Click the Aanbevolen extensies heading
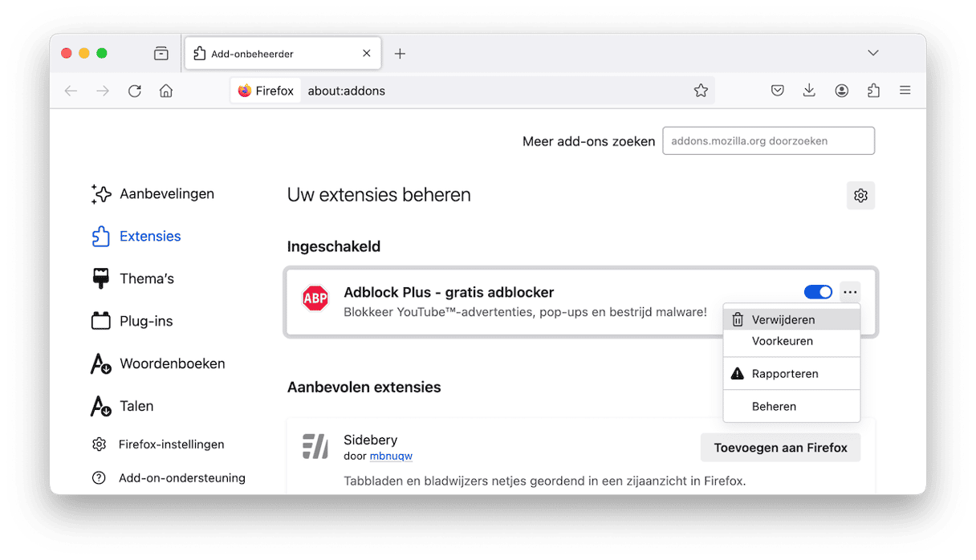976x560 pixels. pos(364,387)
